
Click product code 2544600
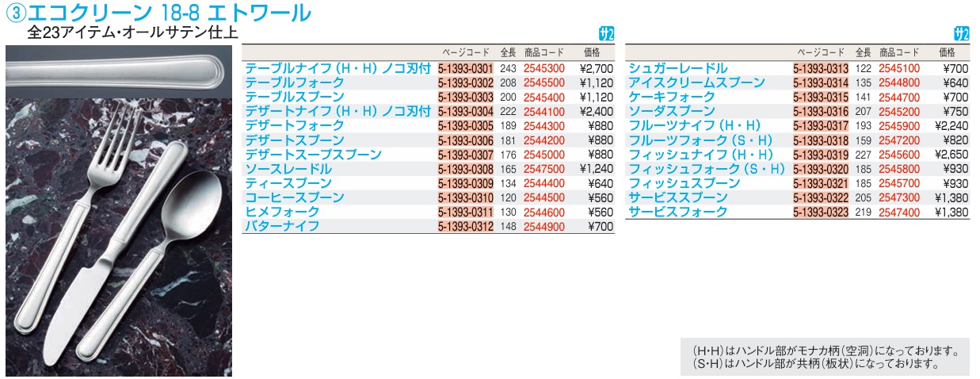pyautogui.click(x=544, y=212)
